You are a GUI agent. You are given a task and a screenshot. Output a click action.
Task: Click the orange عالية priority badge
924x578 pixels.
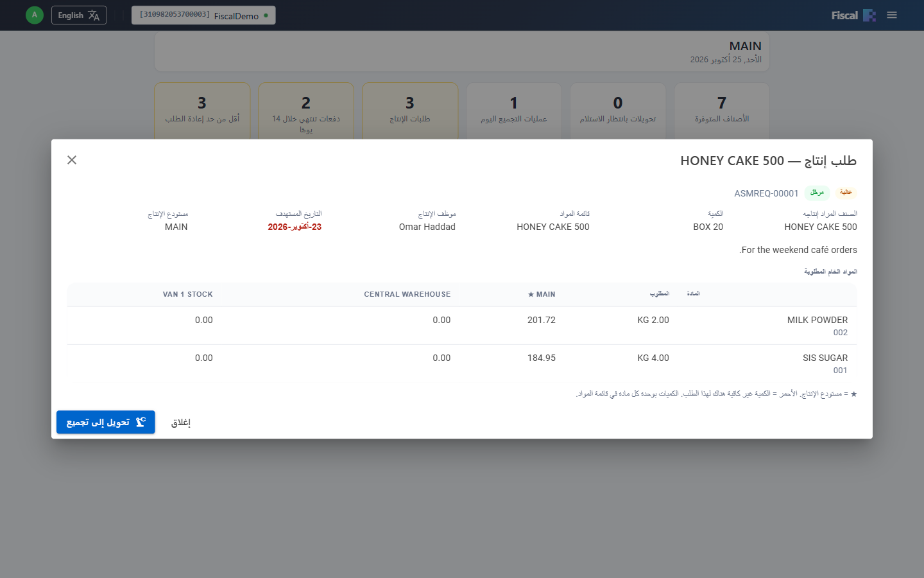coord(846,192)
